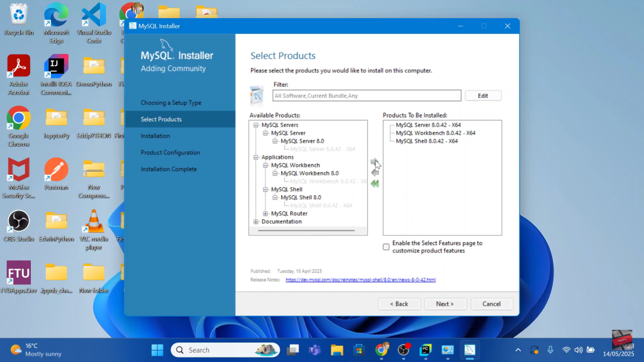This screenshot has width=644, height=362.
Task: Open the Recycle Bin desktop icon
Action: tap(18, 19)
